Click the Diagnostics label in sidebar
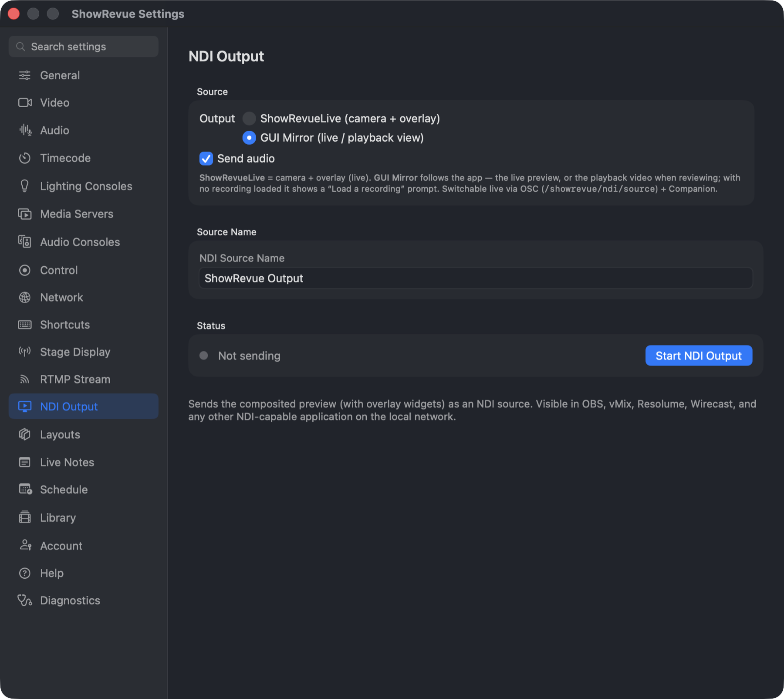Image resolution: width=784 pixels, height=699 pixels. [70, 601]
